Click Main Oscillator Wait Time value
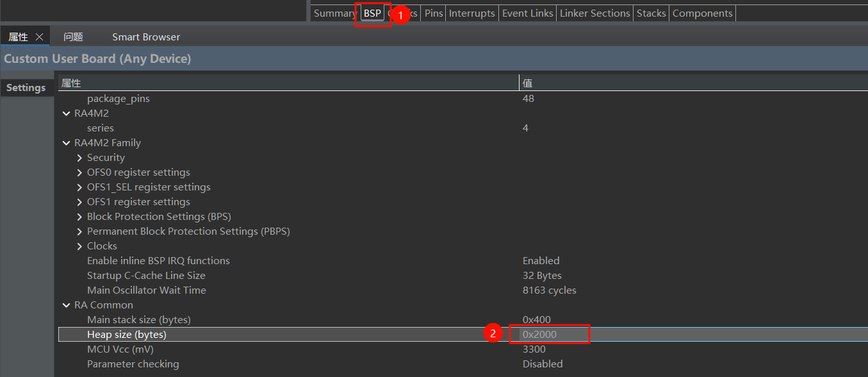 550,290
